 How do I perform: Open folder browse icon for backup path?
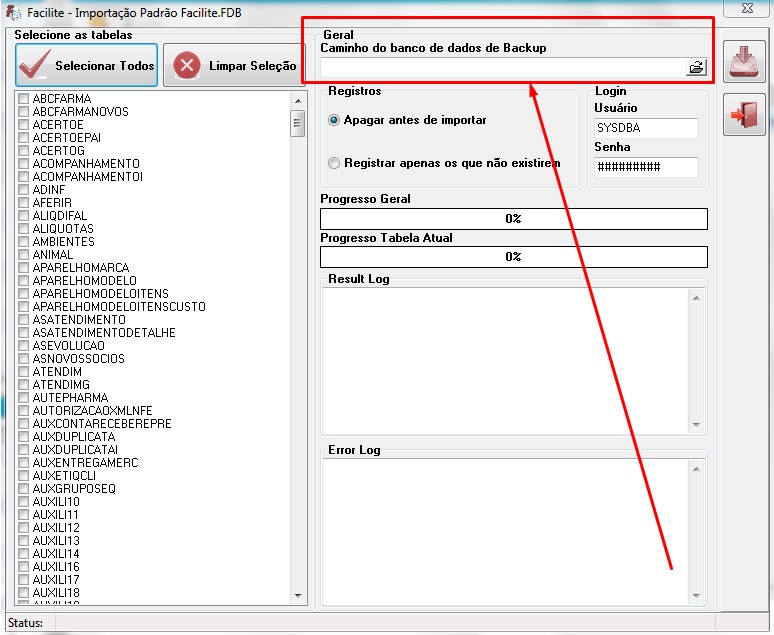[696, 67]
